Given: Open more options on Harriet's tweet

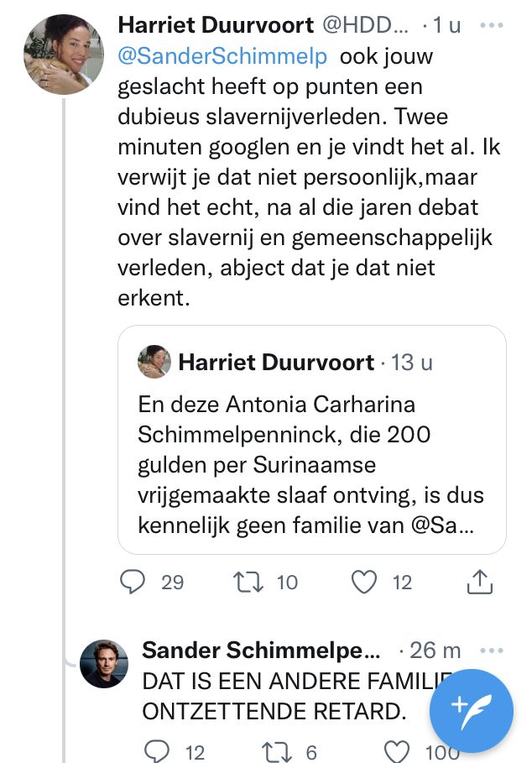Looking at the screenshot, I should tap(491, 25).
